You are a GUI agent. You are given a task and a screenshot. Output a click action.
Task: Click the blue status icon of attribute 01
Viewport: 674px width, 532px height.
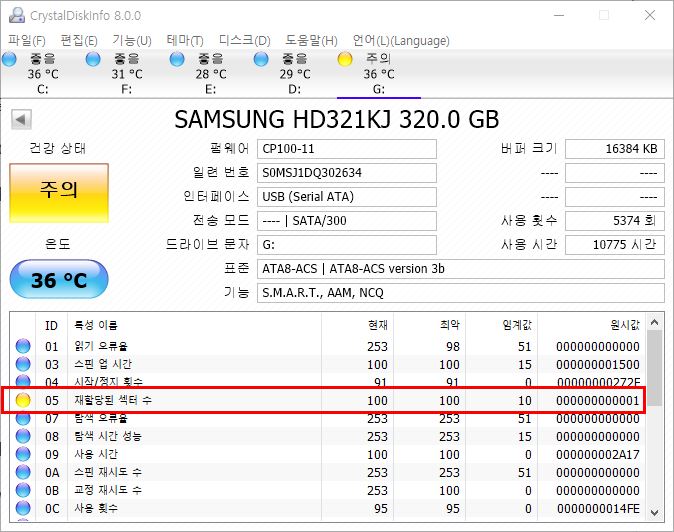tap(23, 346)
